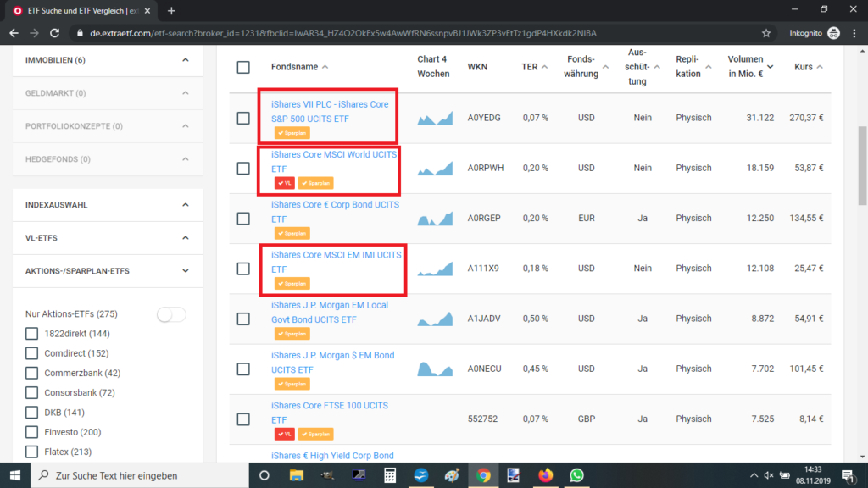This screenshot has height=488, width=868.
Task: Open iShares Core S&P 500 UCITS ETF link
Action: tap(330, 111)
